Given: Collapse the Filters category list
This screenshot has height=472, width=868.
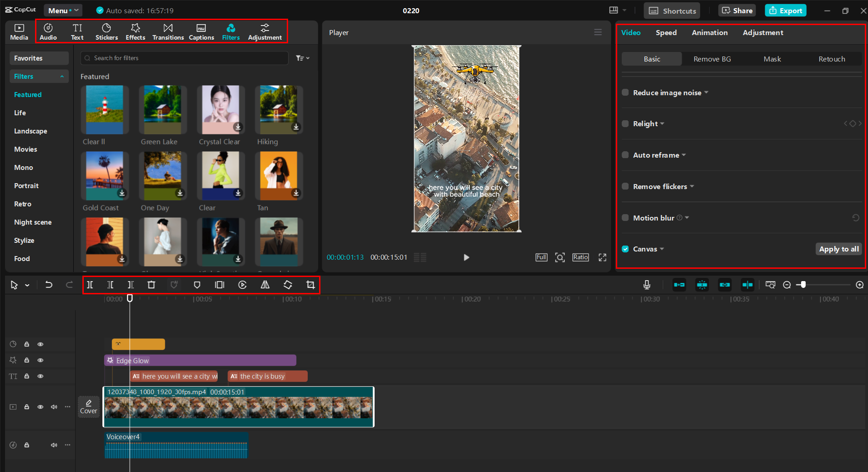Looking at the screenshot, I should (x=62, y=77).
